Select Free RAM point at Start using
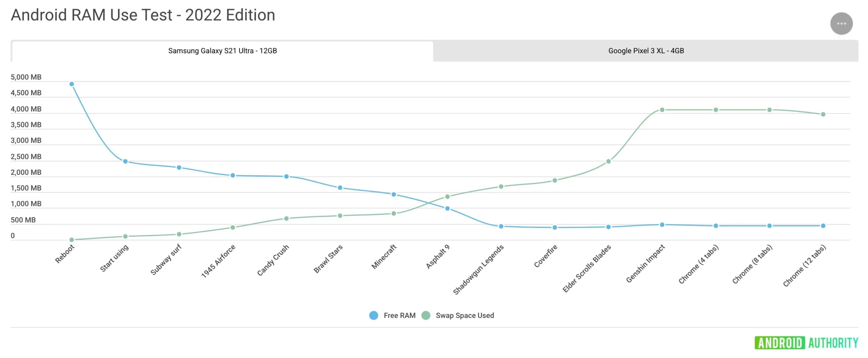This screenshot has width=868, height=358. click(125, 161)
